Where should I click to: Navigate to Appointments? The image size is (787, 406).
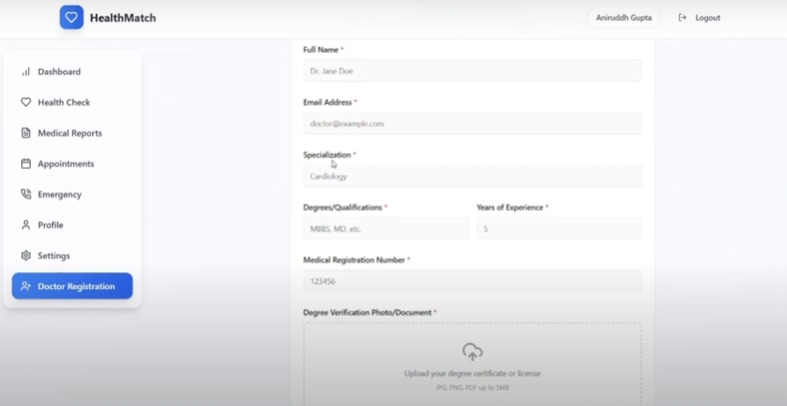tap(72, 164)
